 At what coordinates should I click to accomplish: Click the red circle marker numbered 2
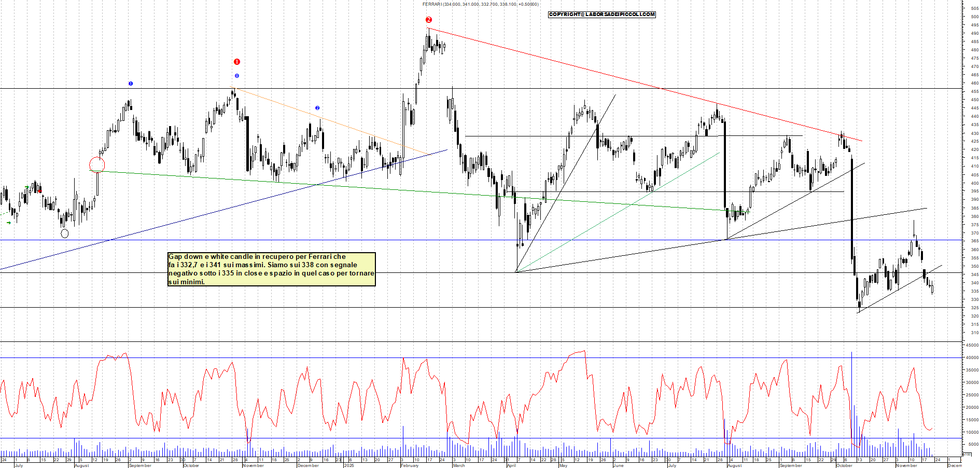(429, 20)
